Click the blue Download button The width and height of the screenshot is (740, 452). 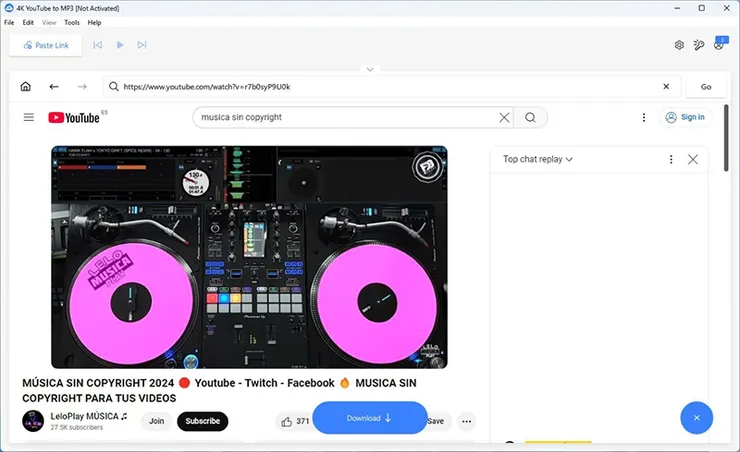tap(370, 418)
